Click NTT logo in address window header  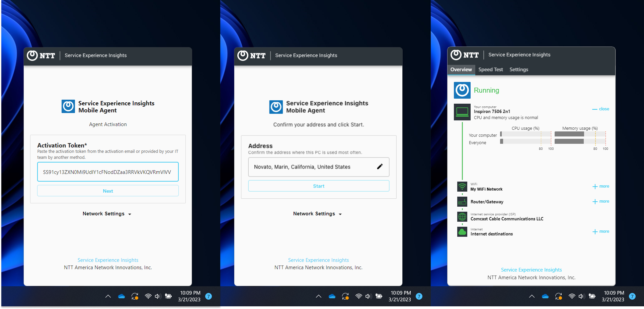pos(251,56)
